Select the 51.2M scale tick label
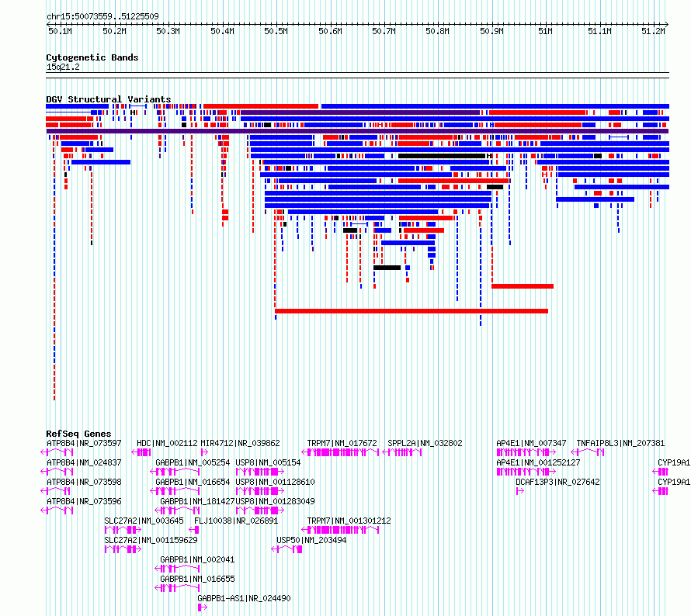The height and width of the screenshot is (616, 691). point(653,31)
